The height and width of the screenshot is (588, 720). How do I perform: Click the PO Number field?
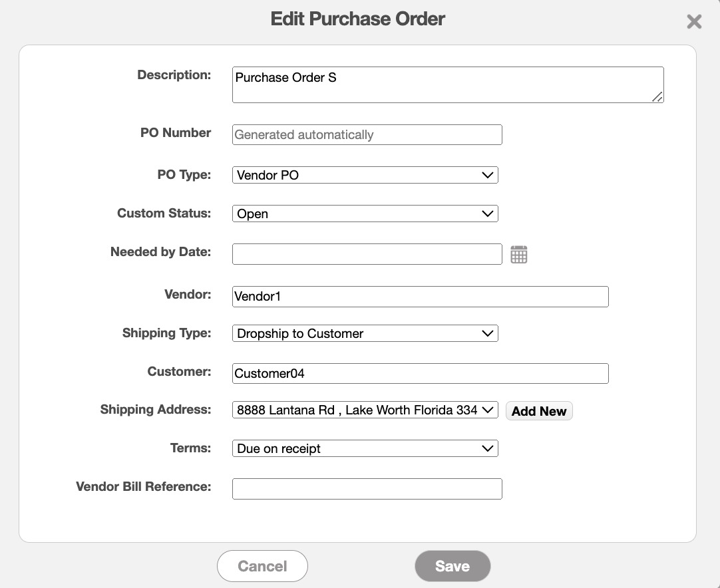click(x=367, y=134)
